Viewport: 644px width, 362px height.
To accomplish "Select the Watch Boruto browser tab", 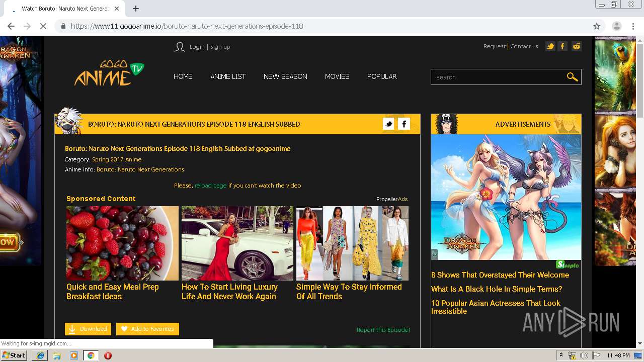I will 63,9.
